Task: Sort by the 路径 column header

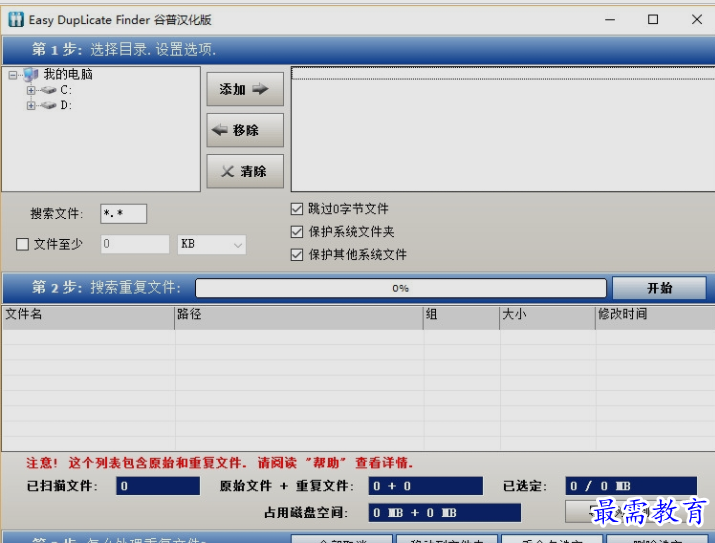Action: [299, 318]
